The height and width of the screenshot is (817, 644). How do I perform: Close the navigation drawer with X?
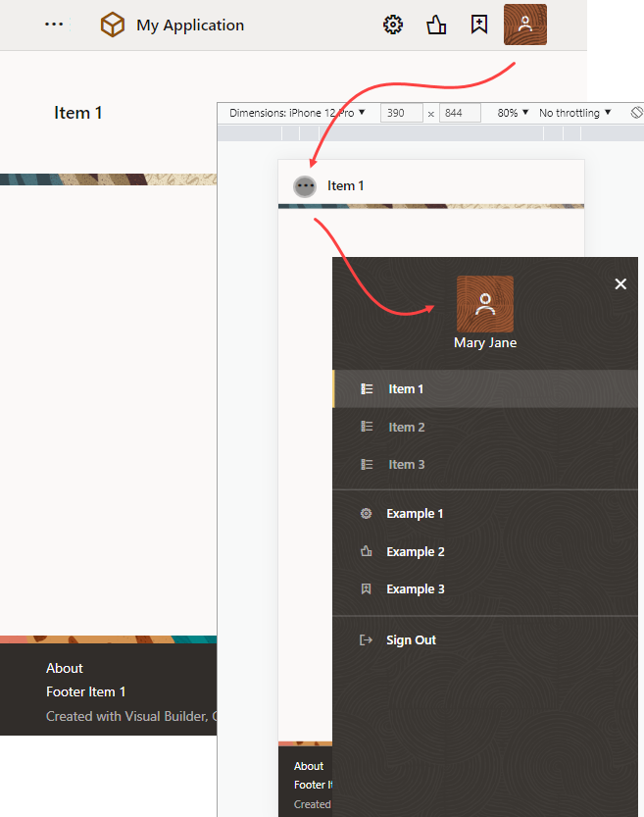click(620, 284)
